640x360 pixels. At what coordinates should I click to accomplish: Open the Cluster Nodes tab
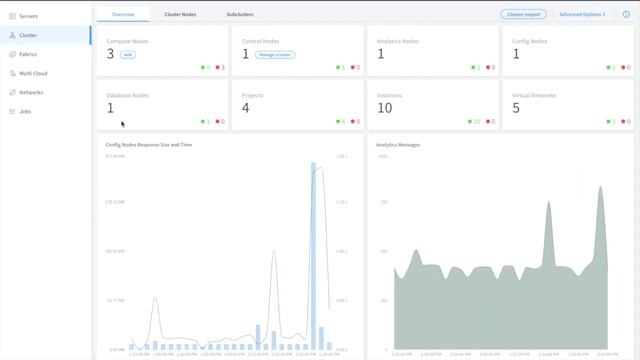[x=180, y=14]
